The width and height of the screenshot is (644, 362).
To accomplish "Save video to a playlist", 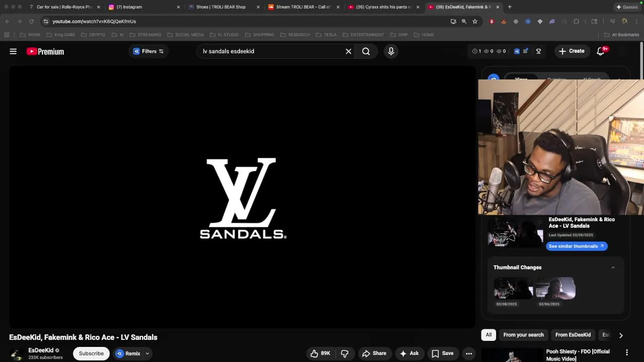I will coord(443,353).
